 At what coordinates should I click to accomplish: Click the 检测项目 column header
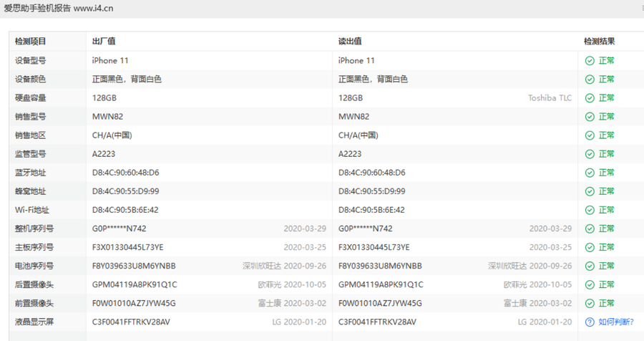point(30,41)
